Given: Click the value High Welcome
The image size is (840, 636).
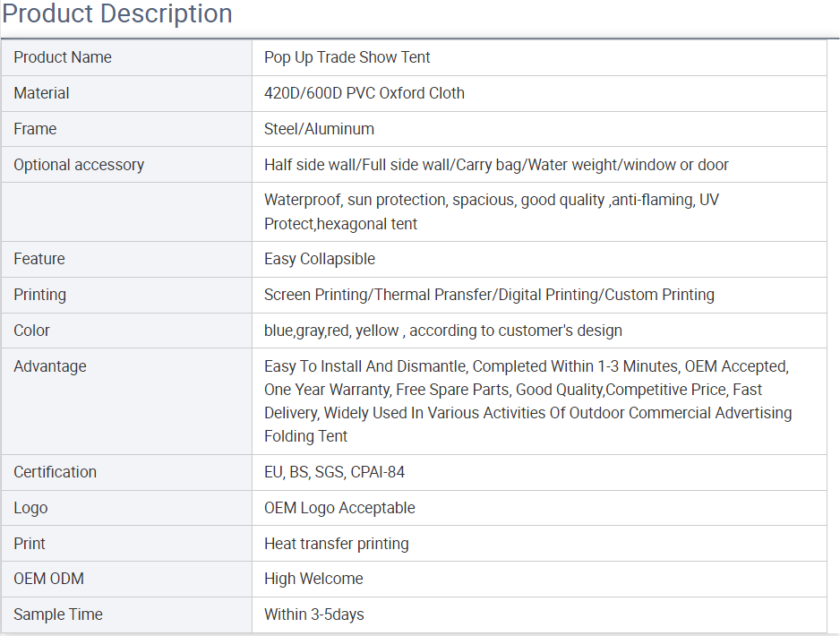Looking at the screenshot, I should pos(313,579).
